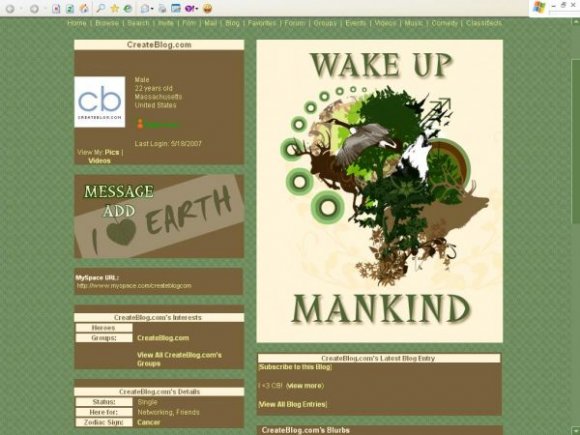
Task: Open the Browse menu item
Action: [x=107, y=23]
